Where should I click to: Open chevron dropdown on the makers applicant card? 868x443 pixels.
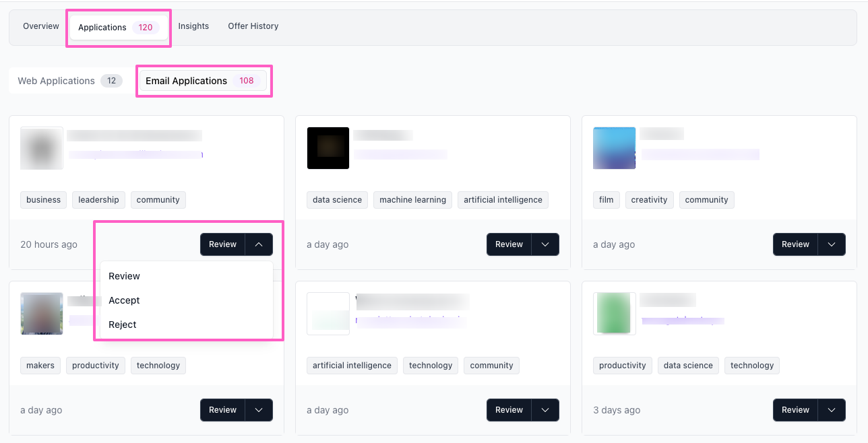pyautogui.click(x=259, y=410)
